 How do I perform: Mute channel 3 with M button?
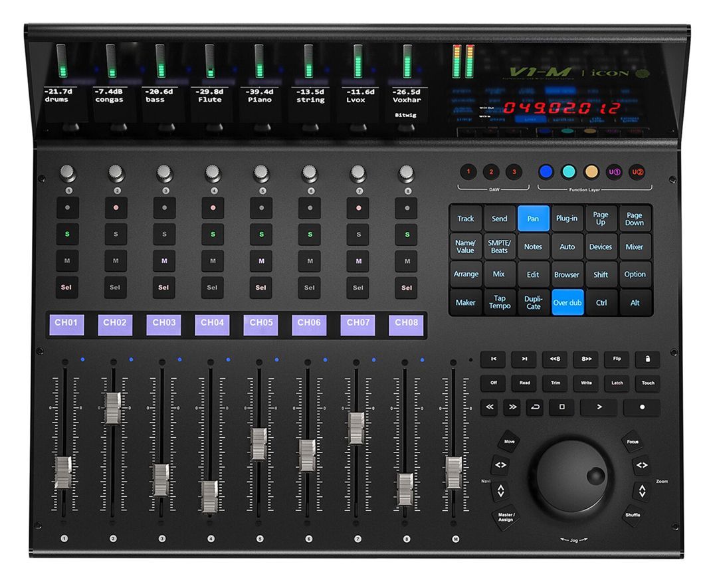click(163, 260)
